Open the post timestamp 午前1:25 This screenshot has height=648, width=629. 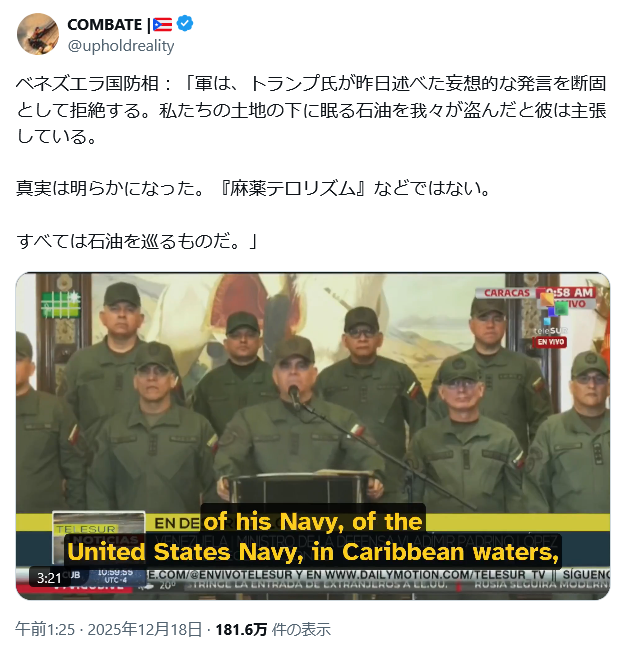click(x=45, y=630)
